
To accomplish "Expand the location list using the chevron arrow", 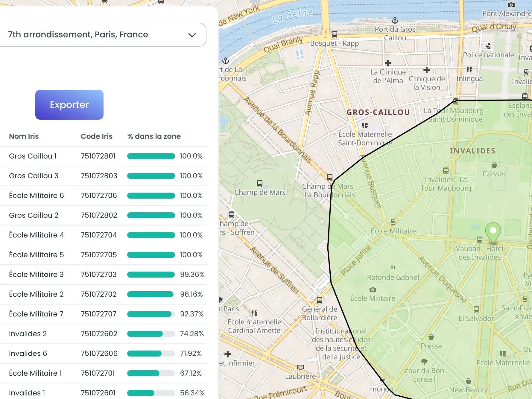I will pyautogui.click(x=192, y=35).
